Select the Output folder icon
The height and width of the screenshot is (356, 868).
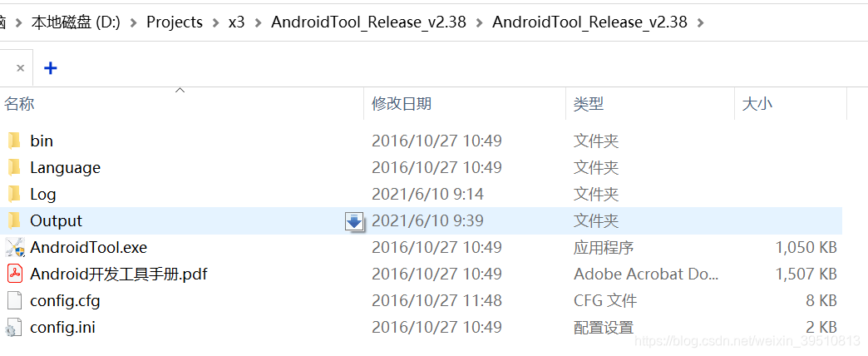[x=14, y=220]
